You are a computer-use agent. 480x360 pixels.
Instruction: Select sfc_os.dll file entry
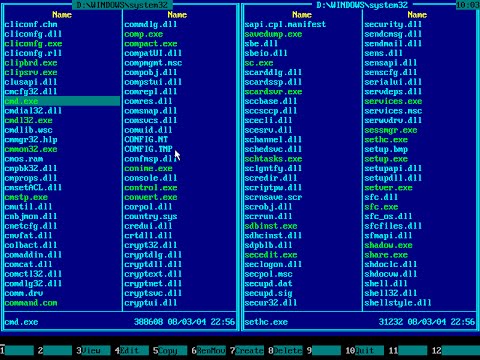(x=389, y=216)
